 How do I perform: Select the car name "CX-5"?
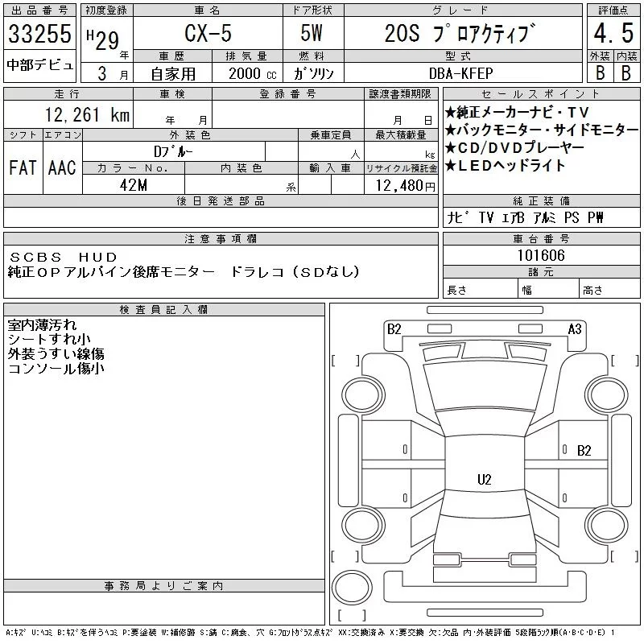pyautogui.click(x=208, y=33)
